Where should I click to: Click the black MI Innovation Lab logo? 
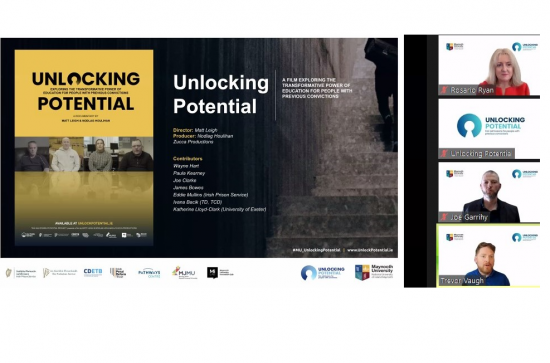coord(220,273)
